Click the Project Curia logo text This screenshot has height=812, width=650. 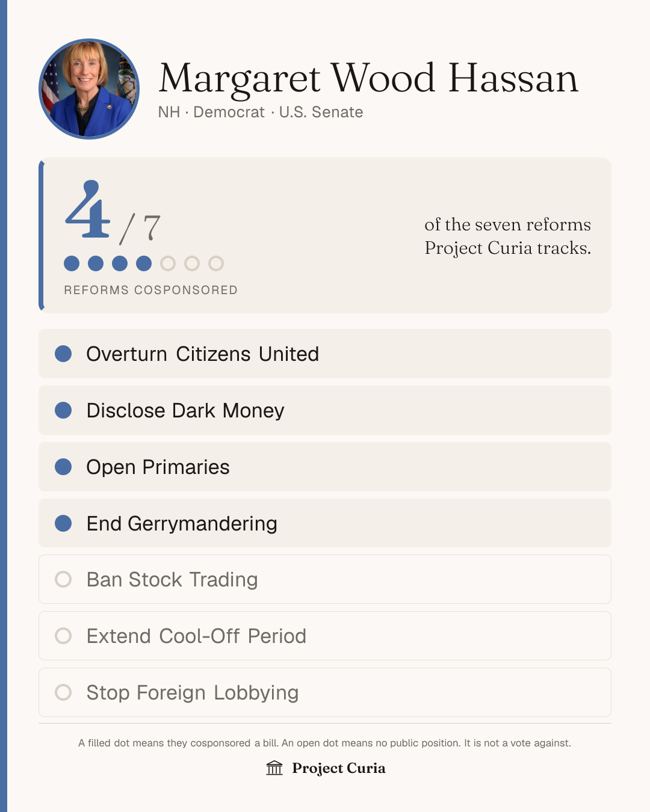(339, 768)
